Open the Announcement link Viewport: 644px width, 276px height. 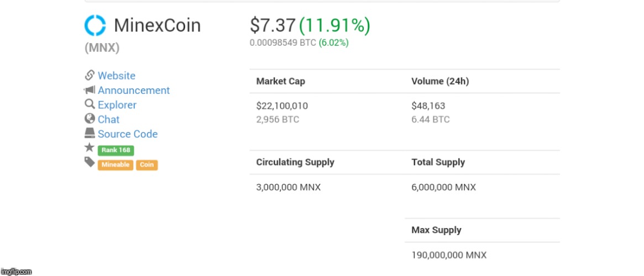point(134,90)
